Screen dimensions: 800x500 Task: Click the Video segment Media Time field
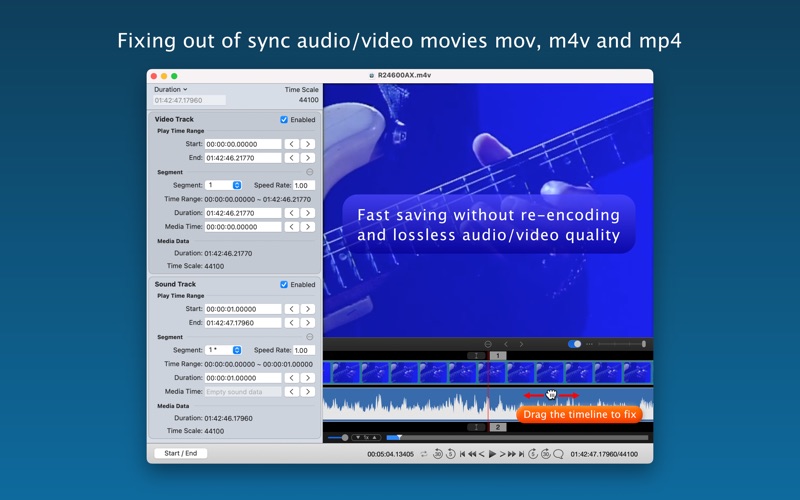pos(243,227)
